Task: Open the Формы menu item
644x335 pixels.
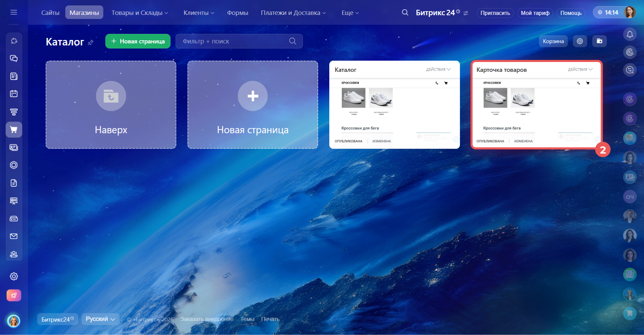Action: (x=237, y=13)
